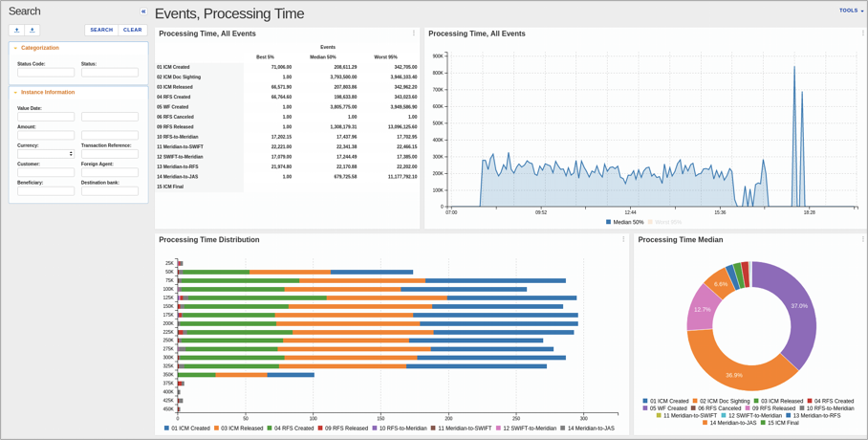Open the Currency dropdown
Image resolution: width=868 pixels, height=440 pixels.
point(45,153)
